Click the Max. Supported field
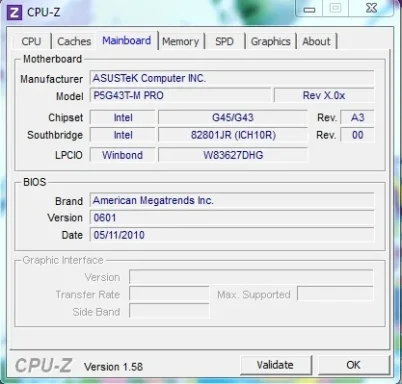 point(335,294)
